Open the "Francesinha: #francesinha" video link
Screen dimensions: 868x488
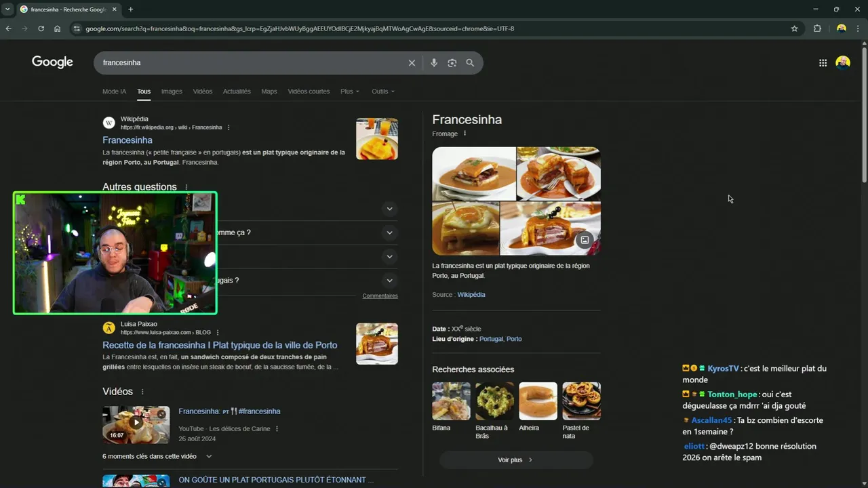229,411
